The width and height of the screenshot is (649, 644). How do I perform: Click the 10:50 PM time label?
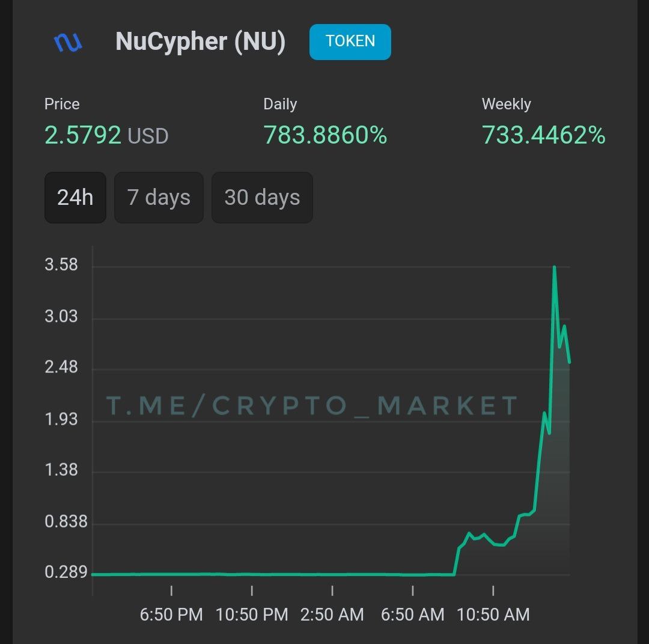click(x=252, y=615)
